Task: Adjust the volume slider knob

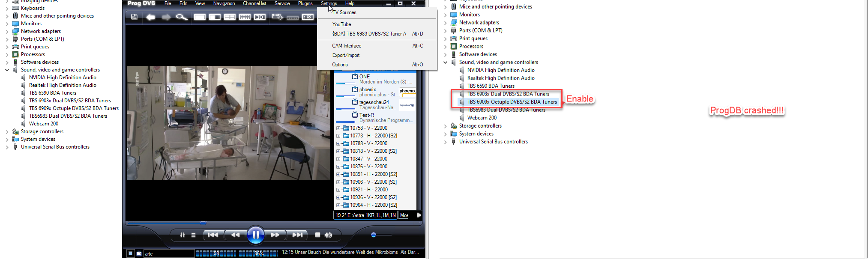Action: 374,235
